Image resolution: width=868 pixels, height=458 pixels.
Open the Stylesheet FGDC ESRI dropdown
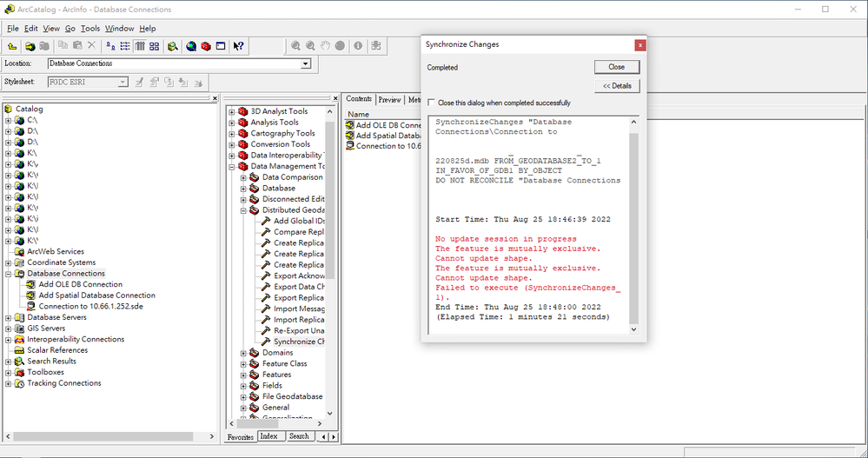point(123,82)
